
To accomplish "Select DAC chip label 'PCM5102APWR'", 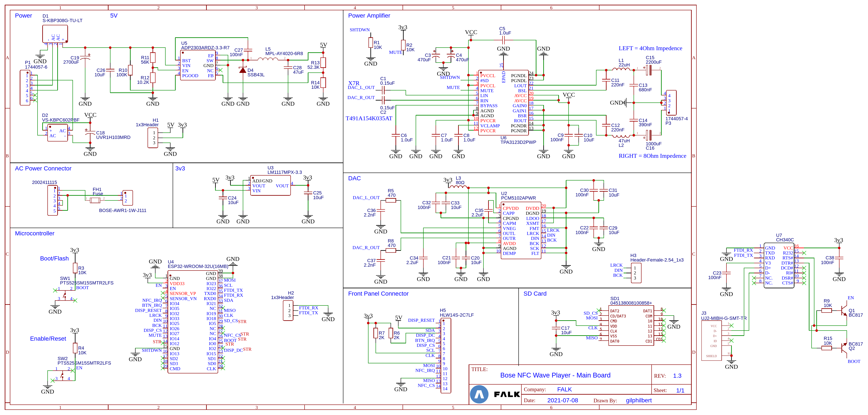I will click(518, 198).
